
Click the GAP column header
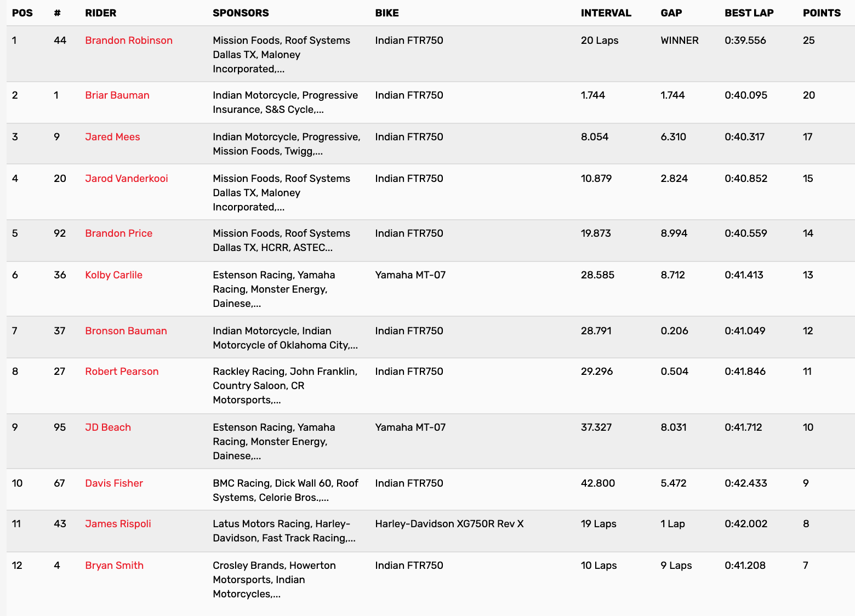click(671, 13)
